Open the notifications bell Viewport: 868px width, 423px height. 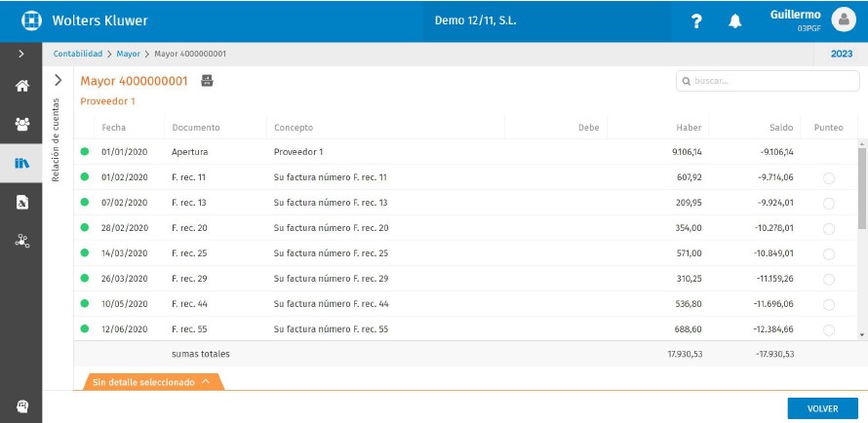click(735, 21)
